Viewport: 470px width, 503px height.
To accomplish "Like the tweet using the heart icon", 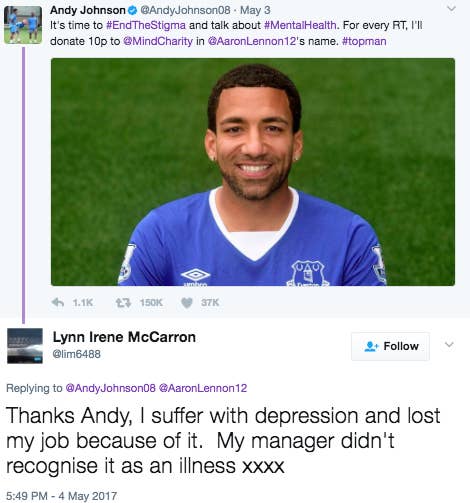I will 187,303.
